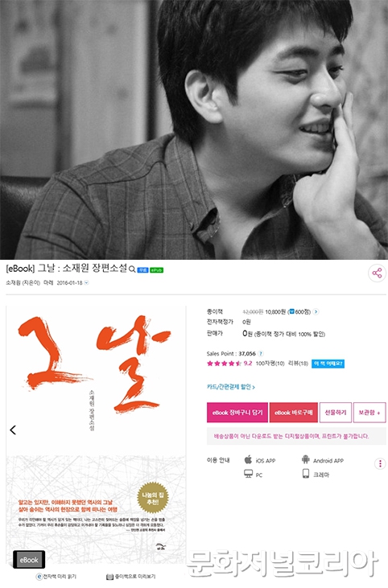This screenshot has width=388, height=588.
Task: Click the eBook 장바구니 담기 button
Action: [x=237, y=413]
